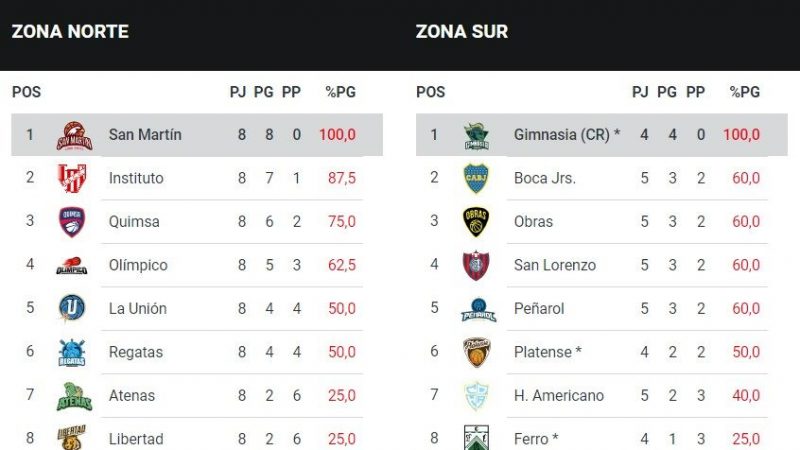Open the Instituto team link

(136, 178)
